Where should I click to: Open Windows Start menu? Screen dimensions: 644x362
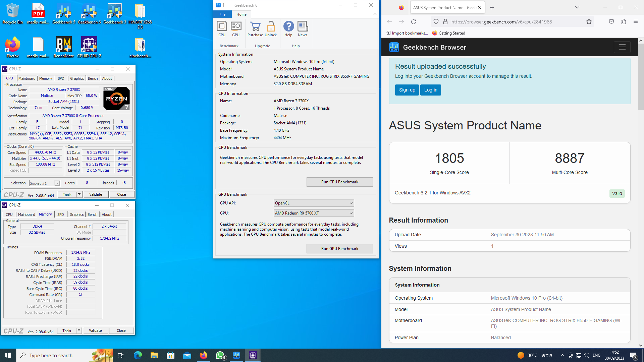[x=8, y=355]
